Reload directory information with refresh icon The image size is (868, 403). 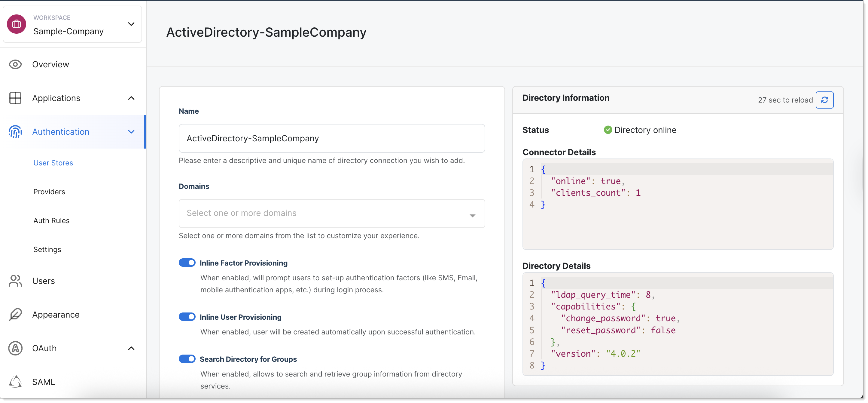824,100
